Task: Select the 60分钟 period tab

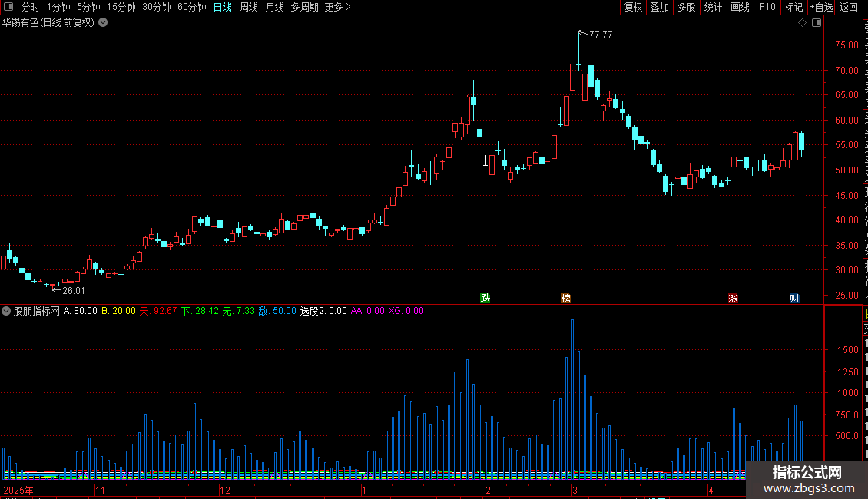Action: pos(192,7)
